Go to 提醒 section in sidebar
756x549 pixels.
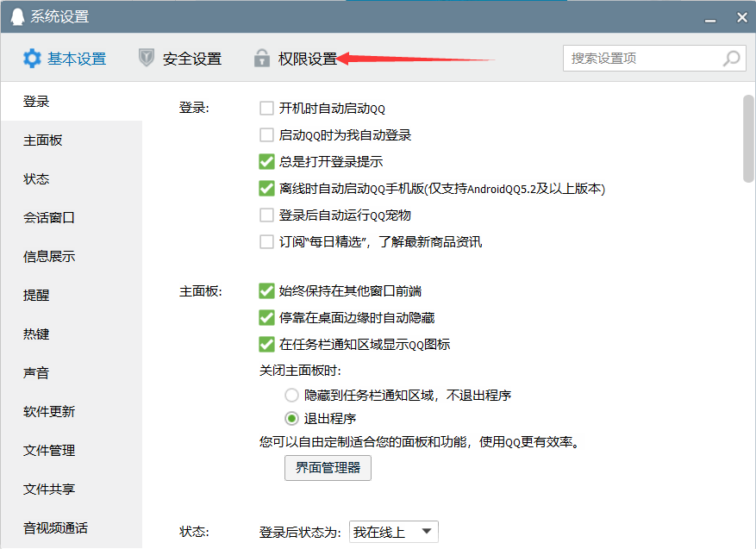72,295
